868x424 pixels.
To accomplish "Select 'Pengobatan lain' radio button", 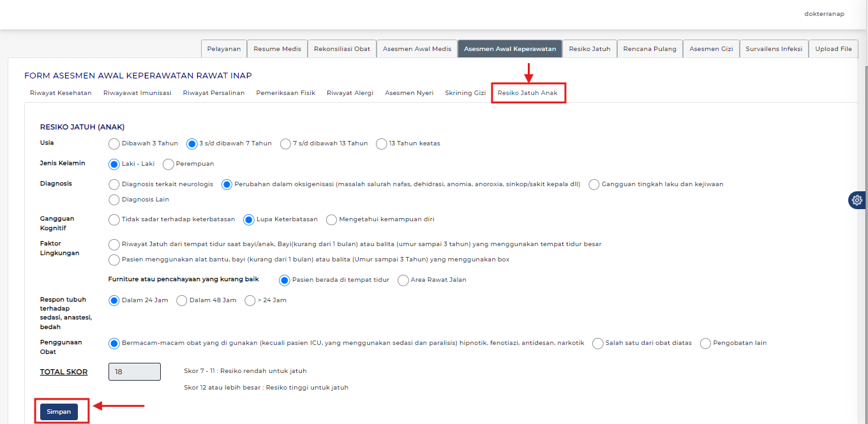I will pyautogui.click(x=705, y=343).
